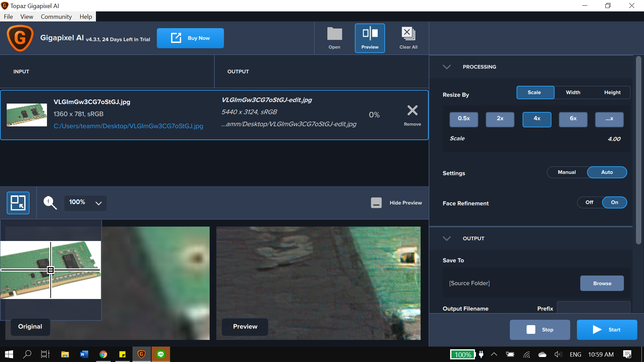
Task: Open an image with the Open folder icon
Action: point(334,38)
